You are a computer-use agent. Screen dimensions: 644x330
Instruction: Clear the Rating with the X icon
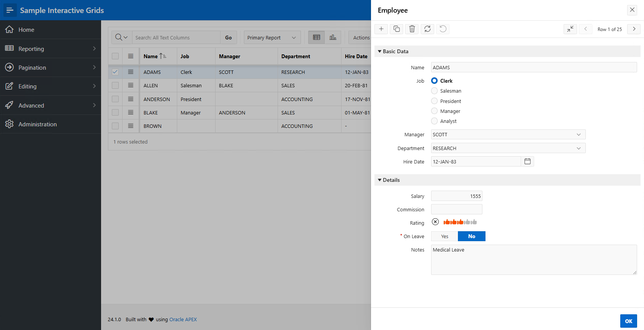tap(435, 222)
